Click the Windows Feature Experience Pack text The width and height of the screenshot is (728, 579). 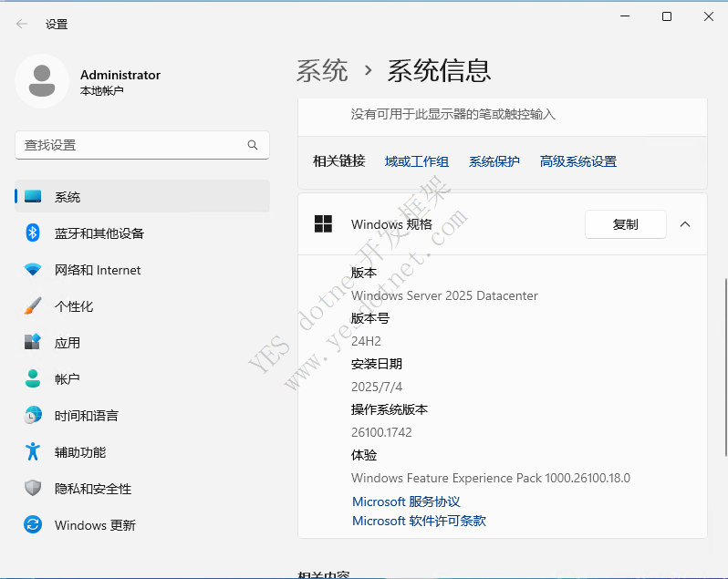coord(491,478)
